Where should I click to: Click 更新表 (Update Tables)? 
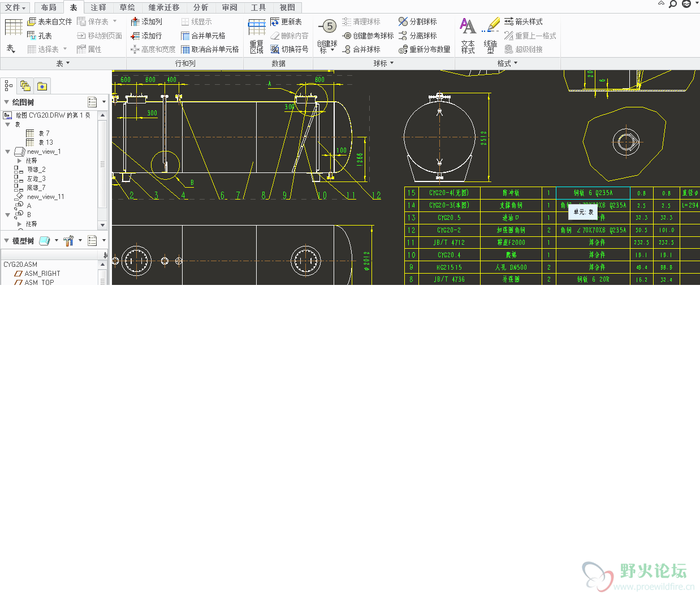tap(286, 21)
